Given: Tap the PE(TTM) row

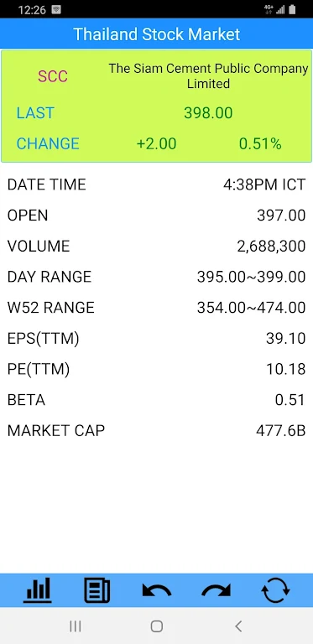Looking at the screenshot, I should point(156,369).
